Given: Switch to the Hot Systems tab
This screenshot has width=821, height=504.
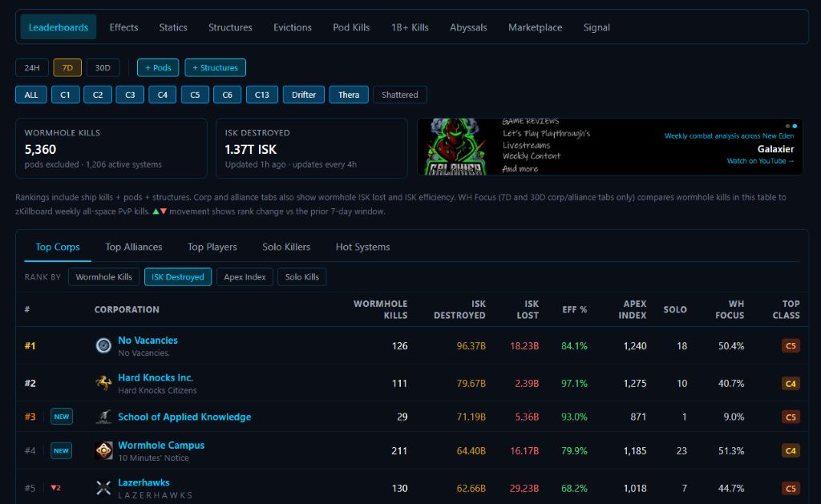Looking at the screenshot, I should tap(363, 247).
